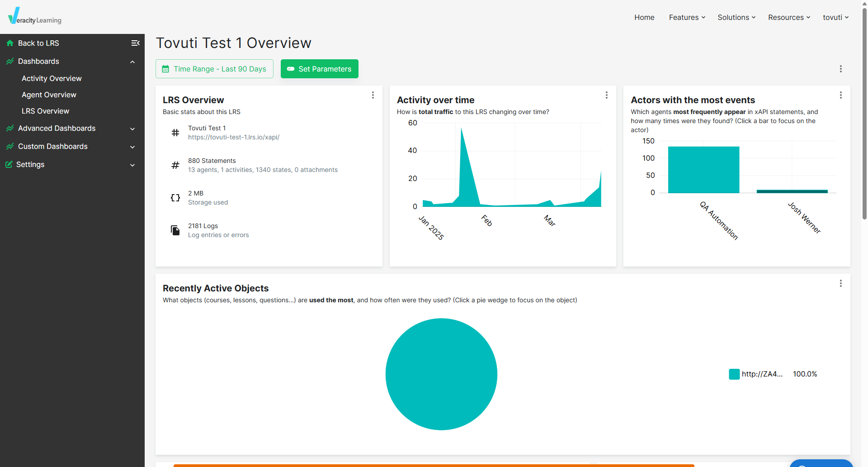
Task: Open Agent Overview dashboard
Action: point(49,95)
